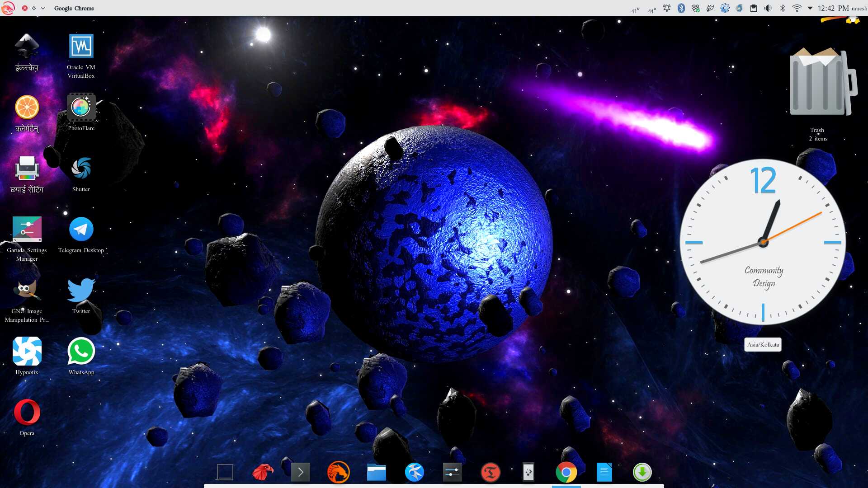This screenshot has width=868, height=488.
Task: Mute via the volume tray icon
Action: pos(768,8)
